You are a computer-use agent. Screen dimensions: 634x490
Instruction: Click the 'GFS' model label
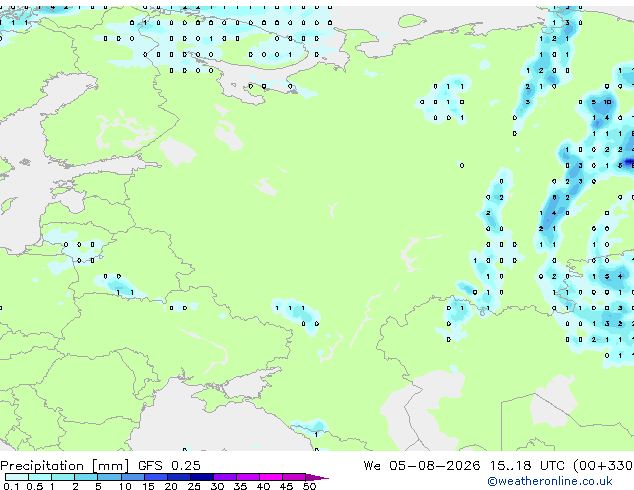tap(150, 466)
